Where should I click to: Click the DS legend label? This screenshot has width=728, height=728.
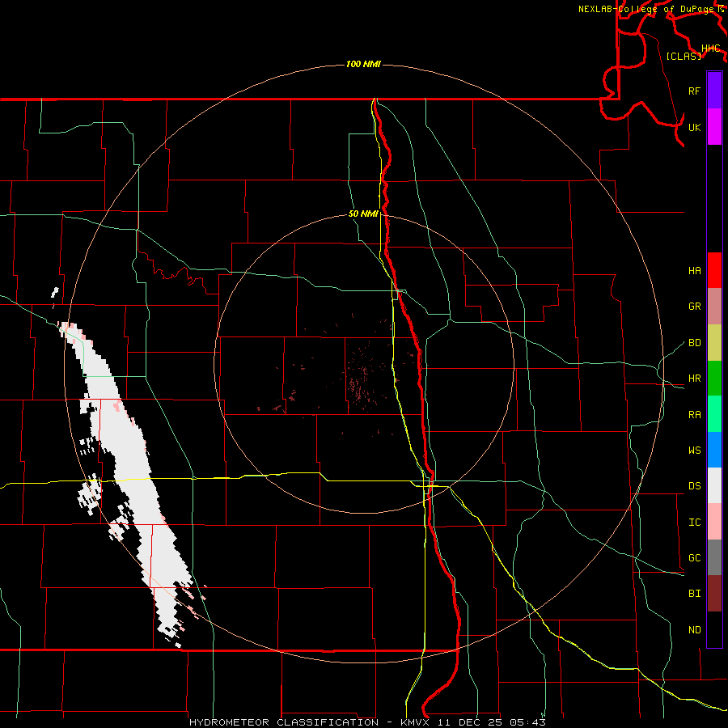694,486
